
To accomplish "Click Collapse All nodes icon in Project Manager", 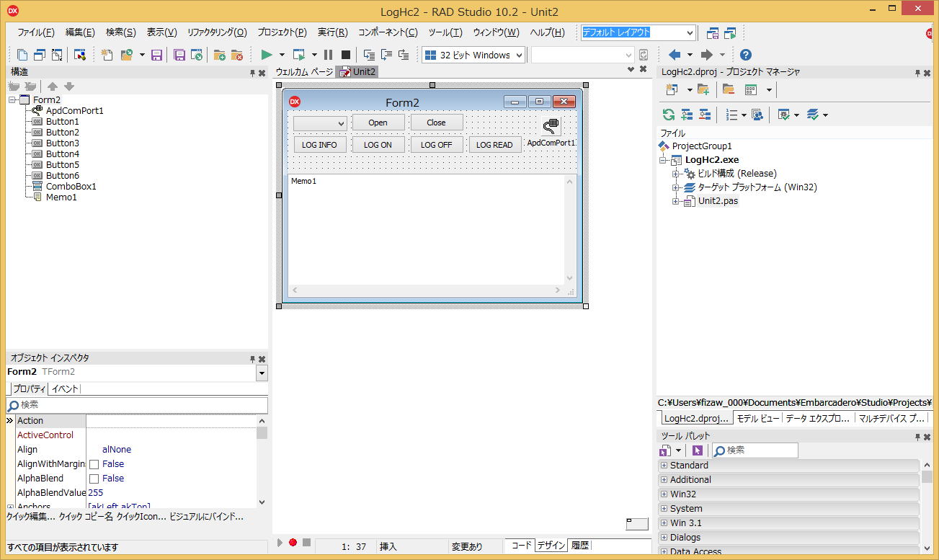I will pos(705,115).
